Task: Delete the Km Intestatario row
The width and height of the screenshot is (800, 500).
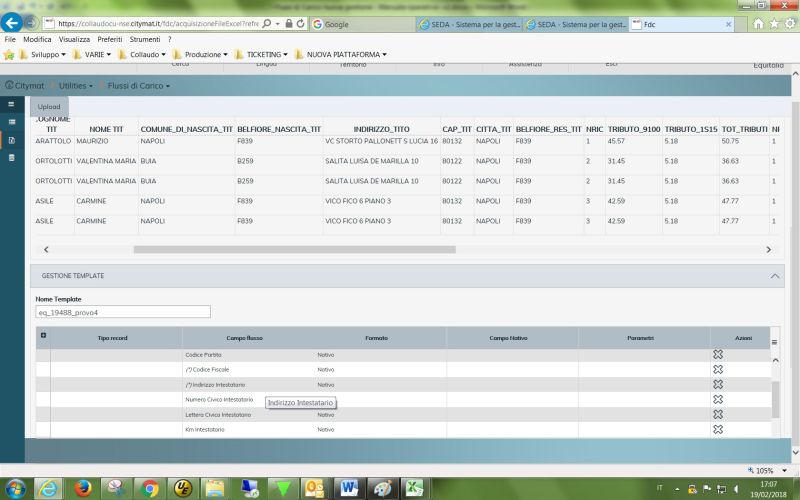Action: [x=717, y=429]
